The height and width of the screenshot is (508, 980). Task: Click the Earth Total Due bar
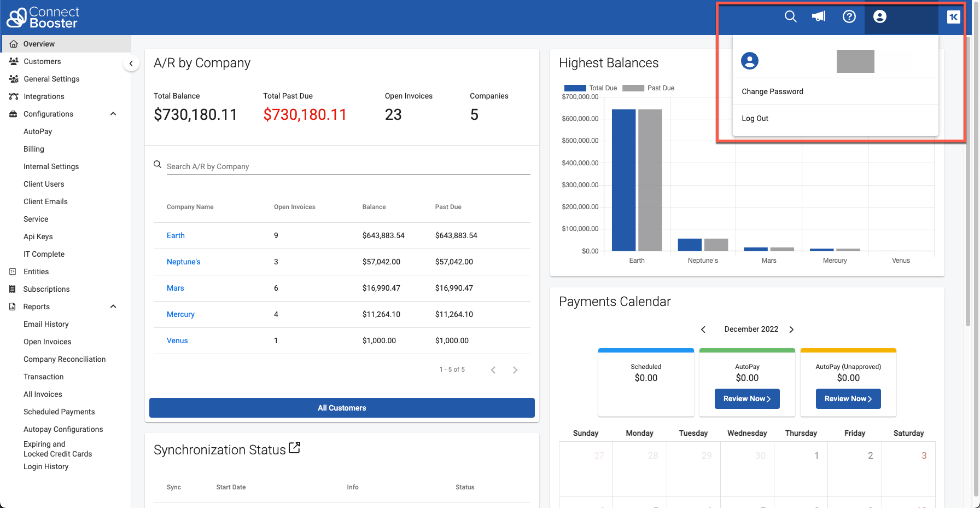pyautogui.click(x=623, y=180)
